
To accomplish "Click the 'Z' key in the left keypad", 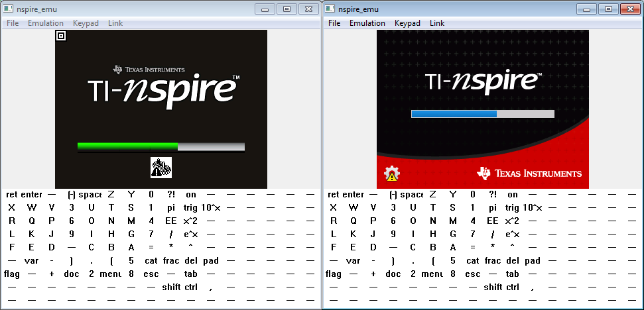I will (111, 195).
